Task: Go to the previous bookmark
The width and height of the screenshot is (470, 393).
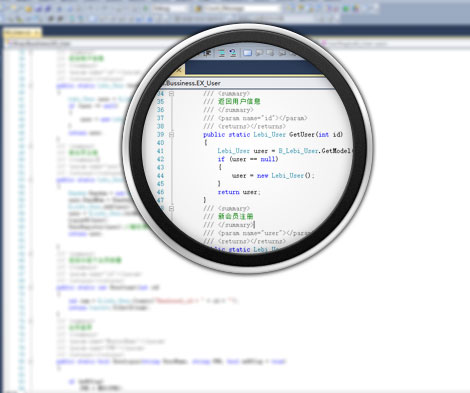Action: click(259, 53)
